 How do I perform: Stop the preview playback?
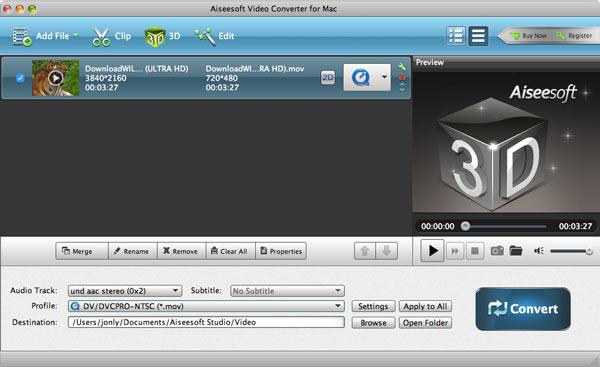click(475, 251)
